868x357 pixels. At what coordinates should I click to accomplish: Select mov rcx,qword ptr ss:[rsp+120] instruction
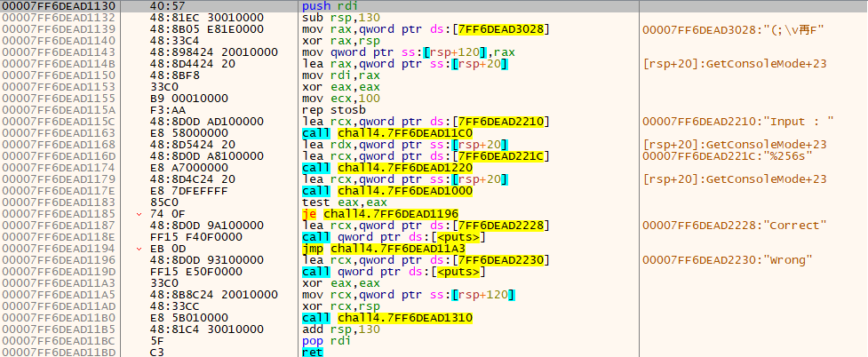tap(409, 295)
